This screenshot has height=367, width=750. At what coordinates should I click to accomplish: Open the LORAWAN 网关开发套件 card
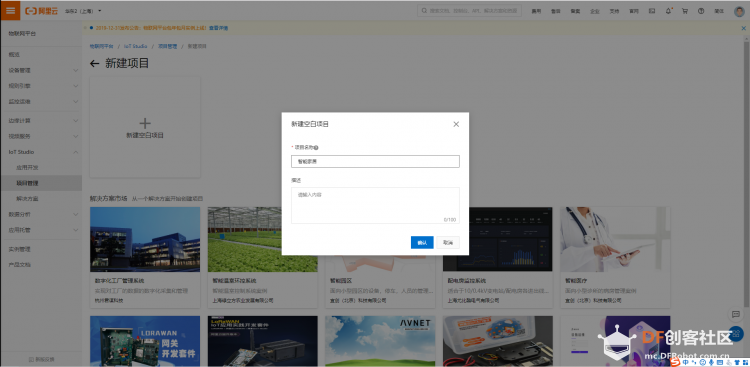pyautogui.click(x=145, y=341)
